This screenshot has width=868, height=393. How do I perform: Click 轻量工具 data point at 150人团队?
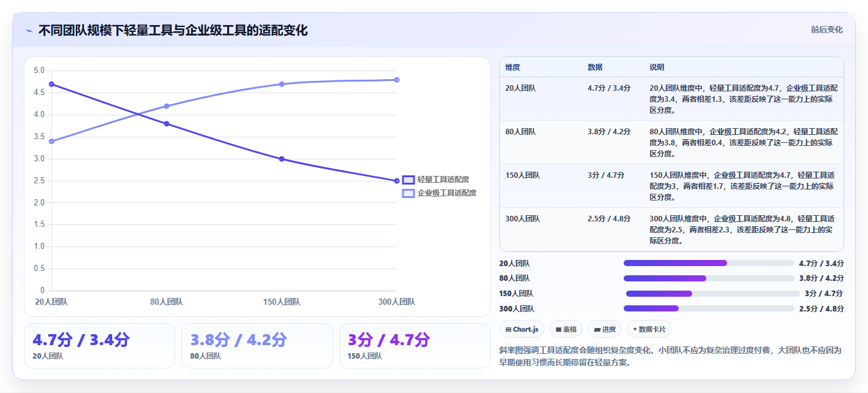(x=282, y=159)
